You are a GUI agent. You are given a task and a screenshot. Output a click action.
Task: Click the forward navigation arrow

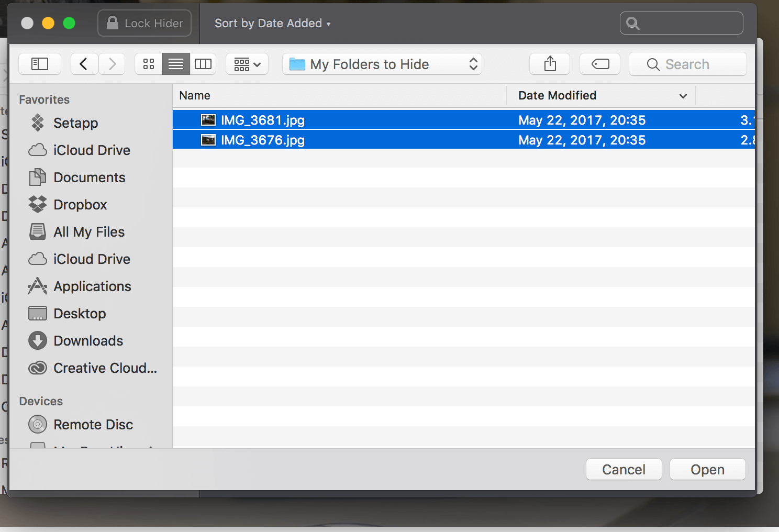[112, 64]
